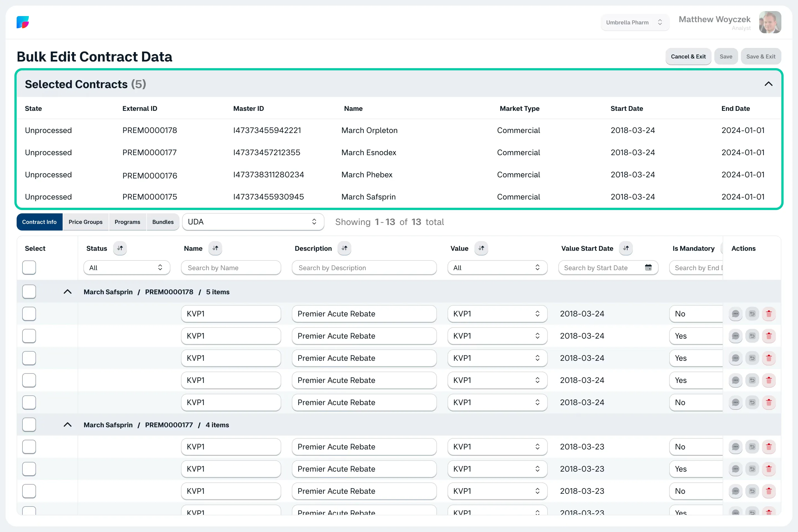Screen dimensions: 798x532
Task: Sort by Value Start Date
Action: [626, 248]
